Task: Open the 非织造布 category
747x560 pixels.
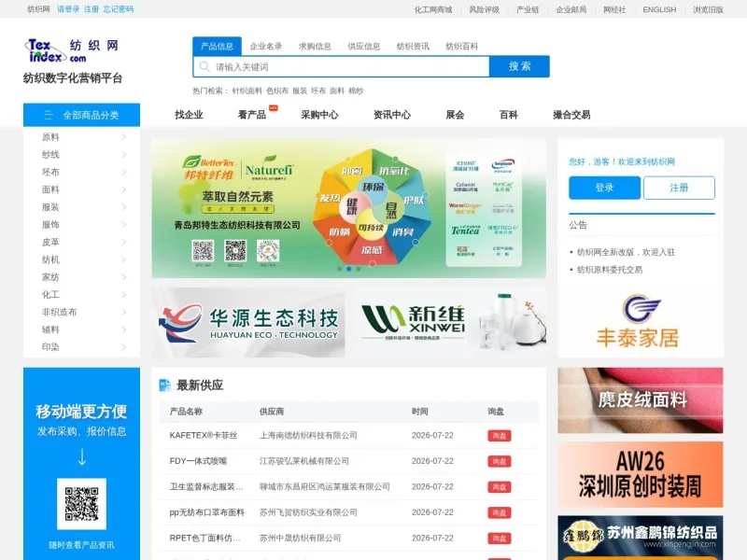Action: tap(59, 313)
